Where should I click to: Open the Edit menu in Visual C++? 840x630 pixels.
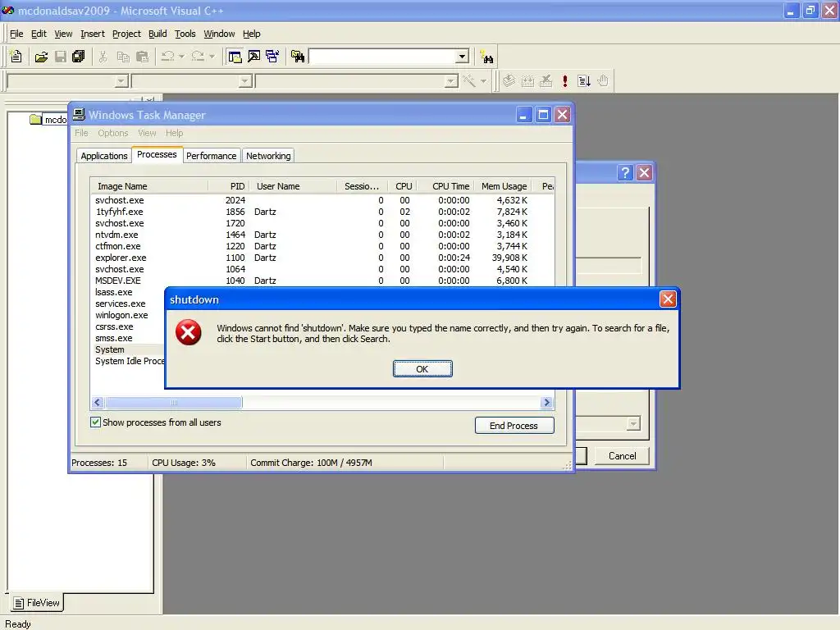39,34
